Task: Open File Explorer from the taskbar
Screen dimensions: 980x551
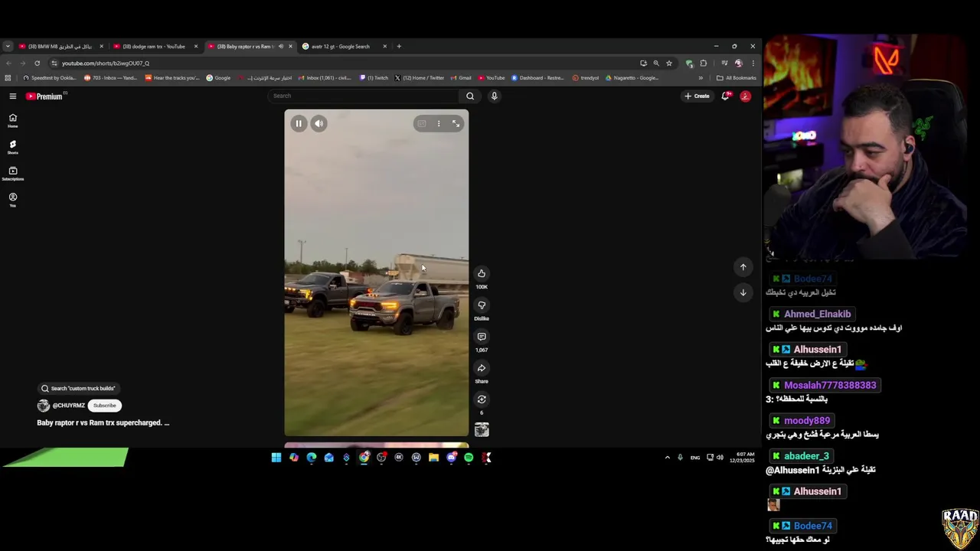Action: coord(433,458)
